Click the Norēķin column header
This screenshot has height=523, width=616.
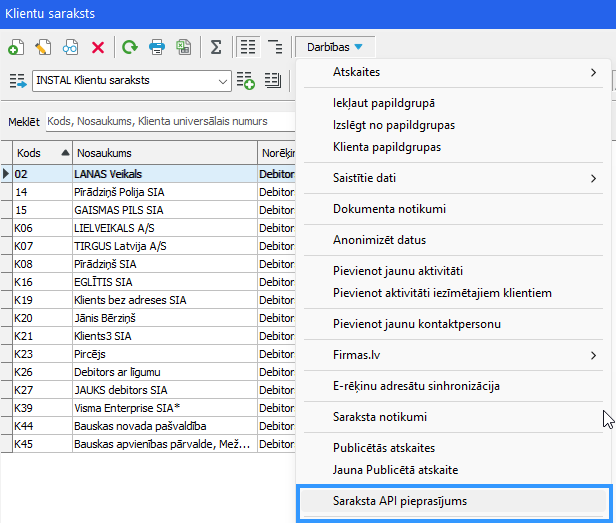(277, 153)
